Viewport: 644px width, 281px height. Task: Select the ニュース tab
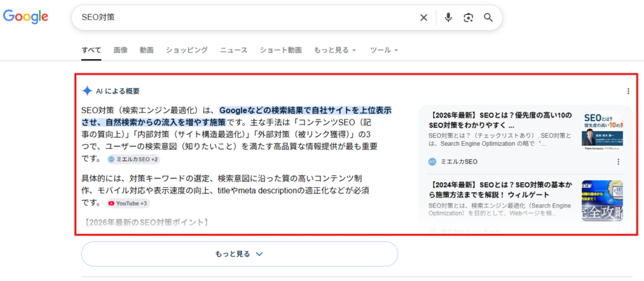pyautogui.click(x=233, y=50)
